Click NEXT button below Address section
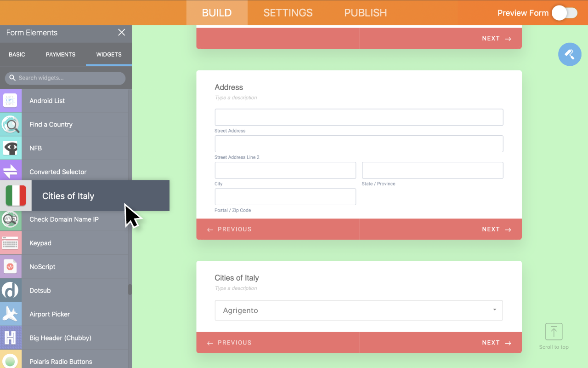The width and height of the screenshot is (588, 368). point(496,229)
